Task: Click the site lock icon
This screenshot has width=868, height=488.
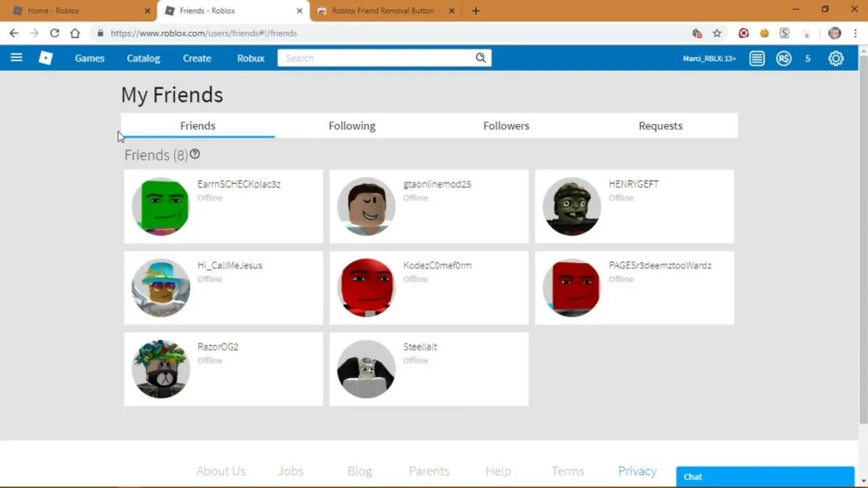Action: [x=100, y=33]
